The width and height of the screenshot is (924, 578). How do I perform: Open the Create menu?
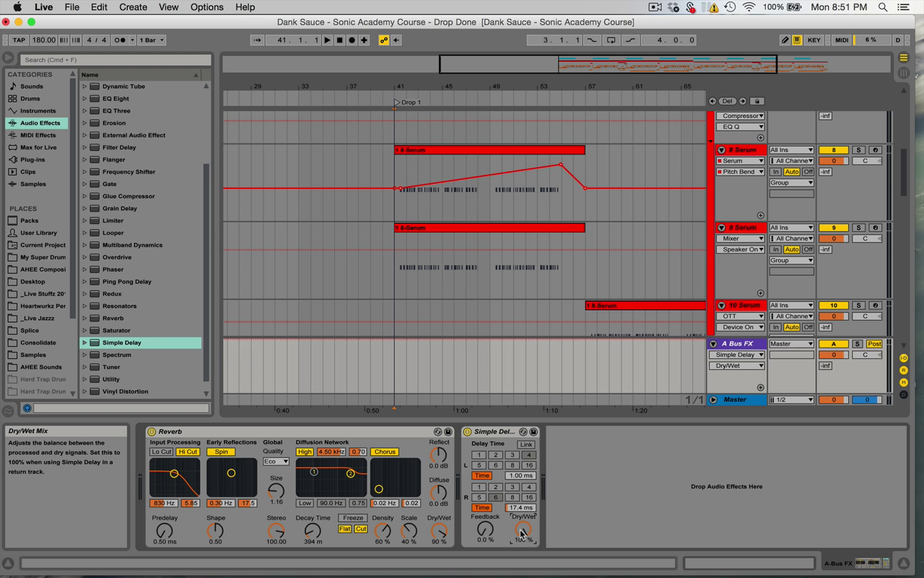tap(133, 7)
